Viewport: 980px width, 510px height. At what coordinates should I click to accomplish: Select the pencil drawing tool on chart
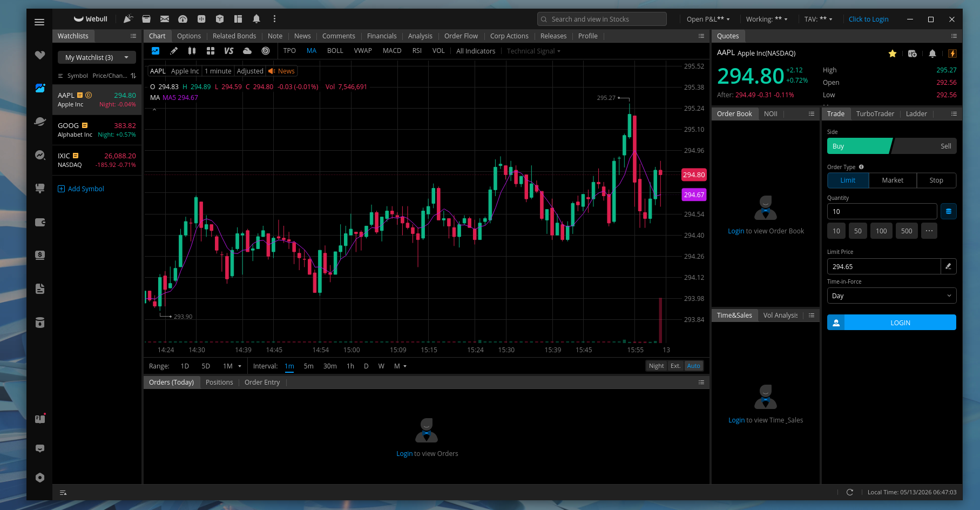pos(174,51)
